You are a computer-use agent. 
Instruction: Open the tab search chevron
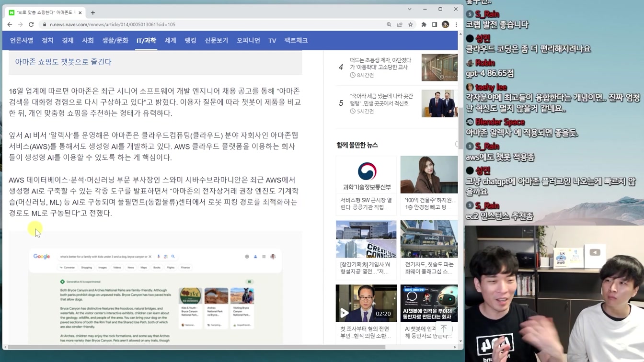click(409, 9)
